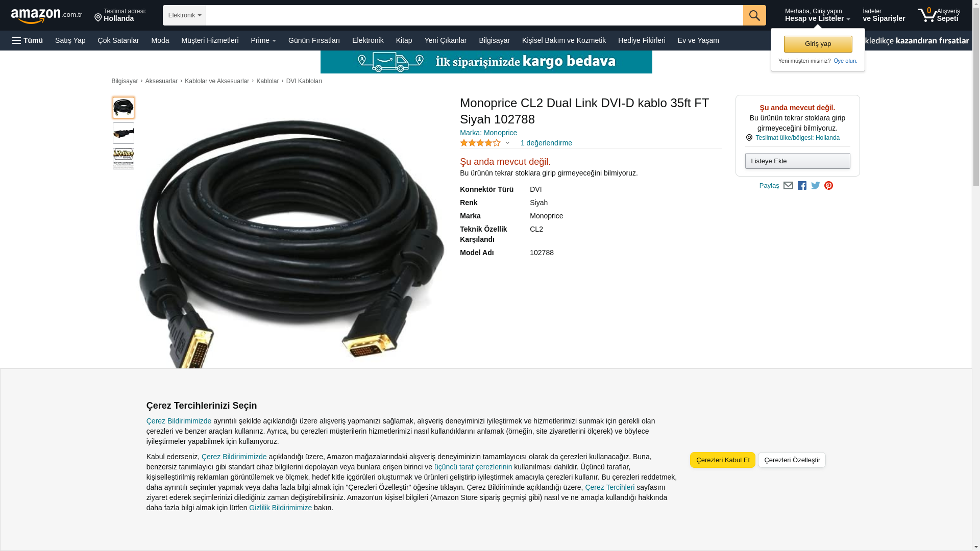Viewport: 980px width, 551px height.
Task: Go to Amazon.com.tr home logo
Action: point(46,16)
